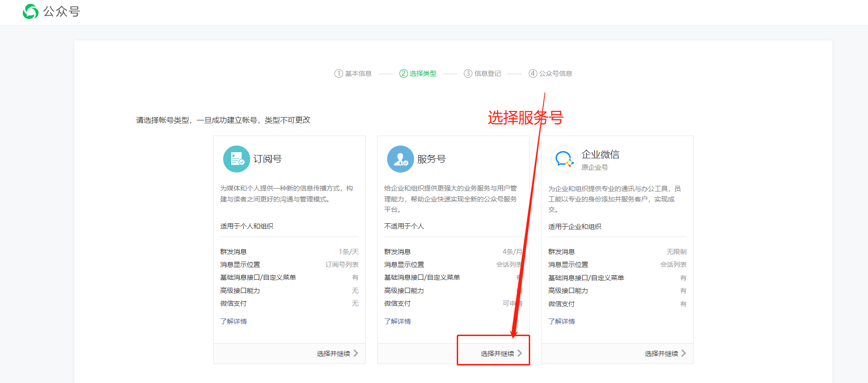The image size is (868, 383).
Task: Click step 1 circled number icon
Action: pyautogui.click(x=338, y=73)
